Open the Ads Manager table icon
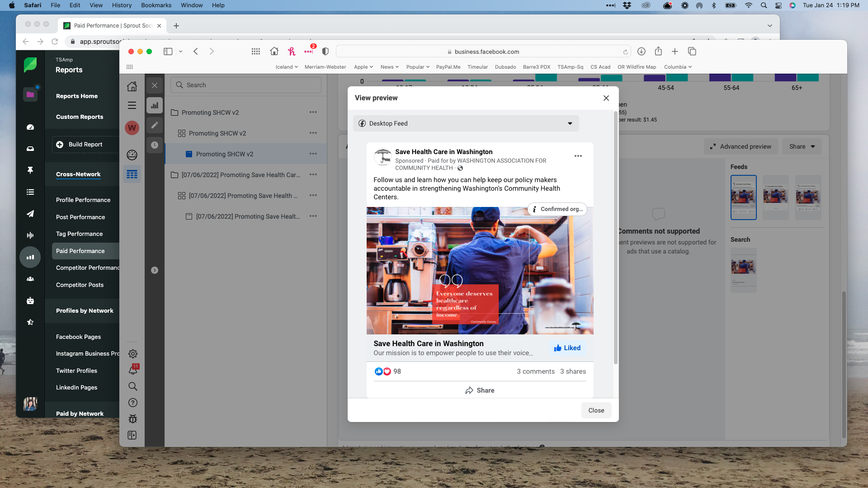Image resolution: width=868 pixels, height=488 pixels. click(132, 174)
